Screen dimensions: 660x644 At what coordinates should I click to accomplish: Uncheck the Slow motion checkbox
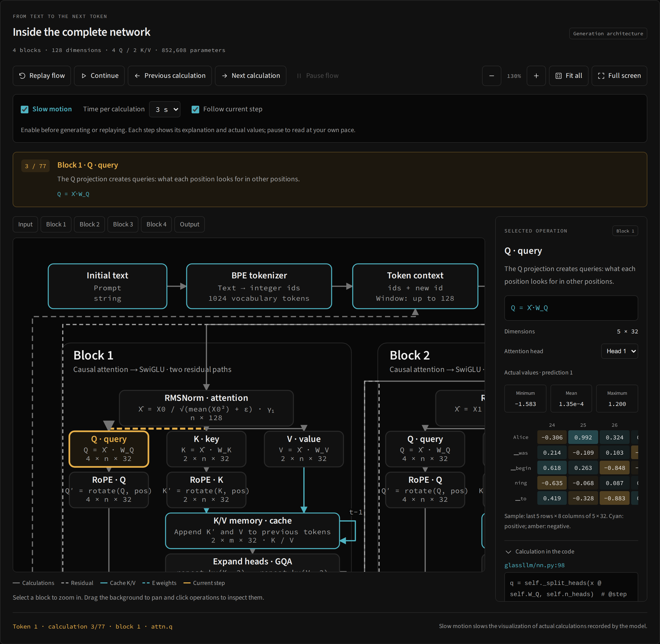[x=25, y=109]
